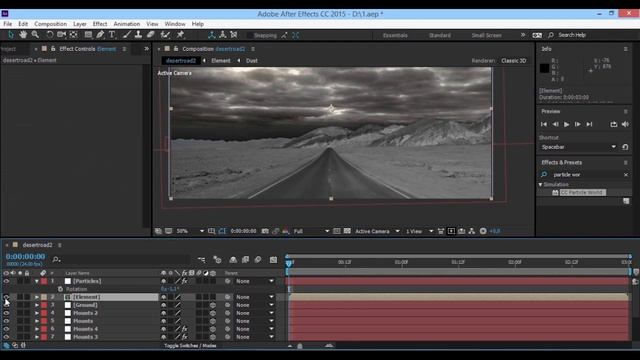Screen dimensions: 640x360
Task: Select the Rotation tool
Action: [49, 35]
